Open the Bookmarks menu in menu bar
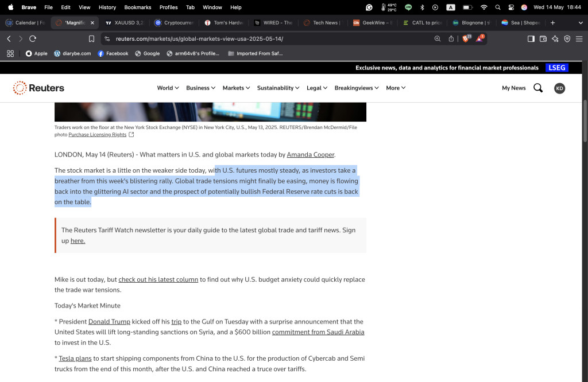Screen dimensions: 588x382 point(137,7)
